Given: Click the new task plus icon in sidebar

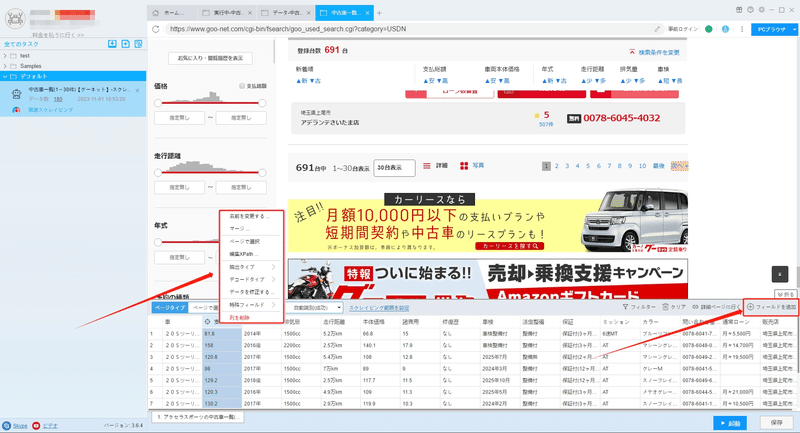Looking at the screenshot, I should click(x=126, y=44).
